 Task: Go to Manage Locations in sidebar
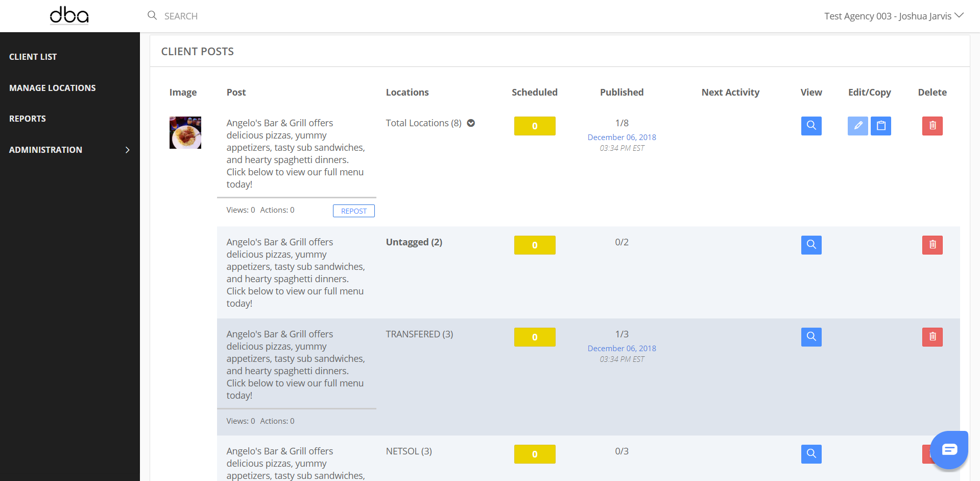(x=53, y=88)
